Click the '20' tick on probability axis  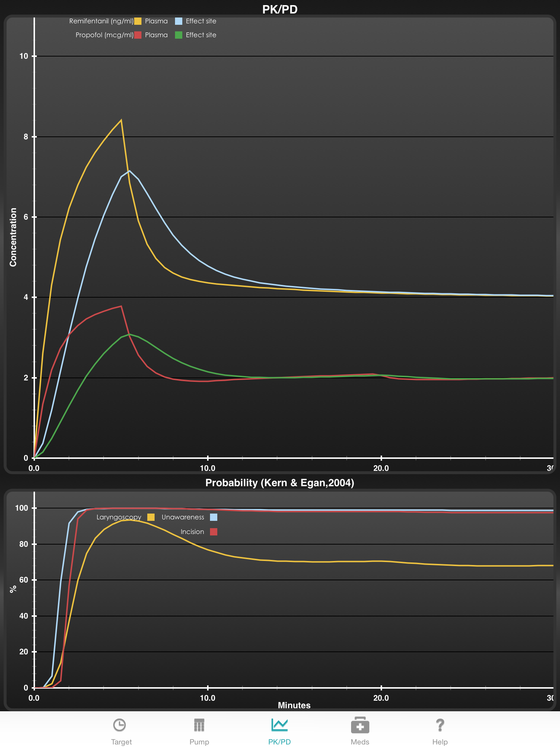click(24, 651)
